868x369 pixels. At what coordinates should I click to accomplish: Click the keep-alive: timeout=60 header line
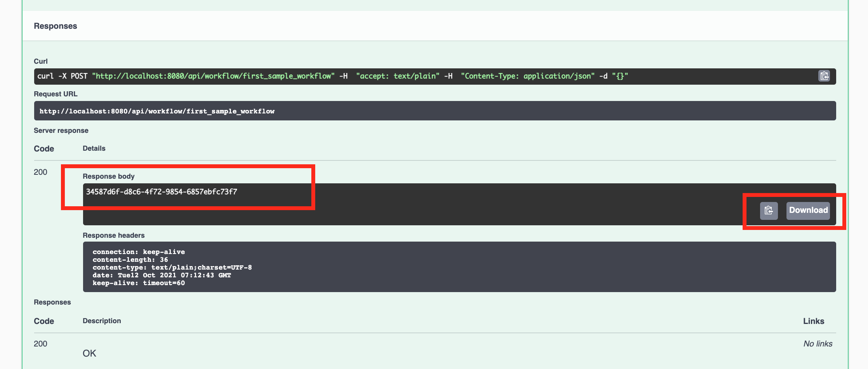[139, 283]
